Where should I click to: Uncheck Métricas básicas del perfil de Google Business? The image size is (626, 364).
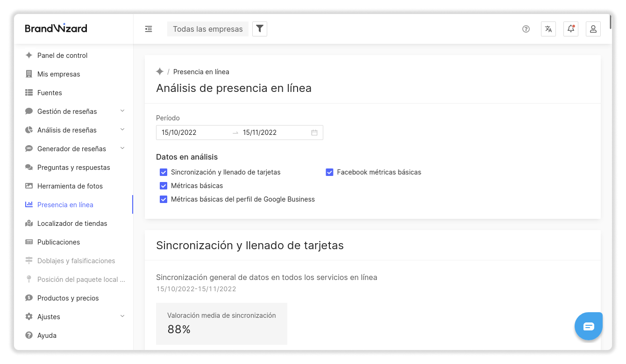pyautogui.click(x=164, y=199)
